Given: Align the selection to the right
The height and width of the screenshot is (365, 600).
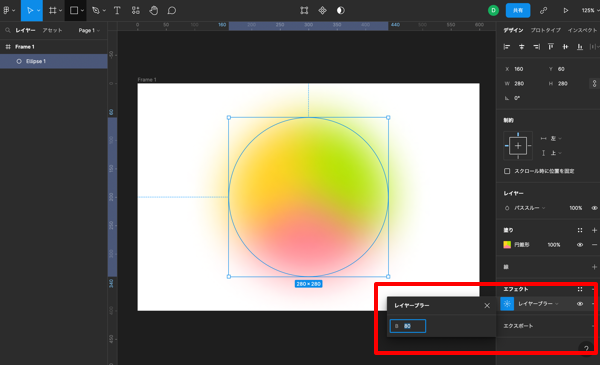Looking at the screenshot, I should coord(536,47).
